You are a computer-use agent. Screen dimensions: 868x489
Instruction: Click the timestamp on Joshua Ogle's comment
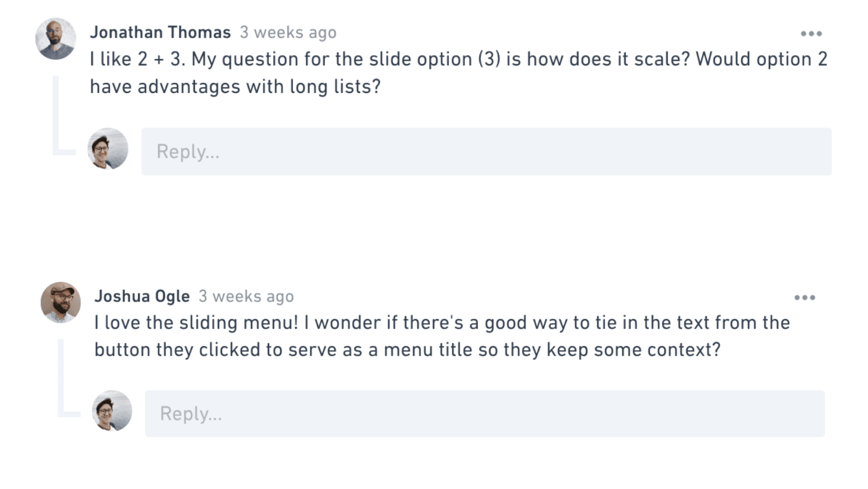point(246,296)
